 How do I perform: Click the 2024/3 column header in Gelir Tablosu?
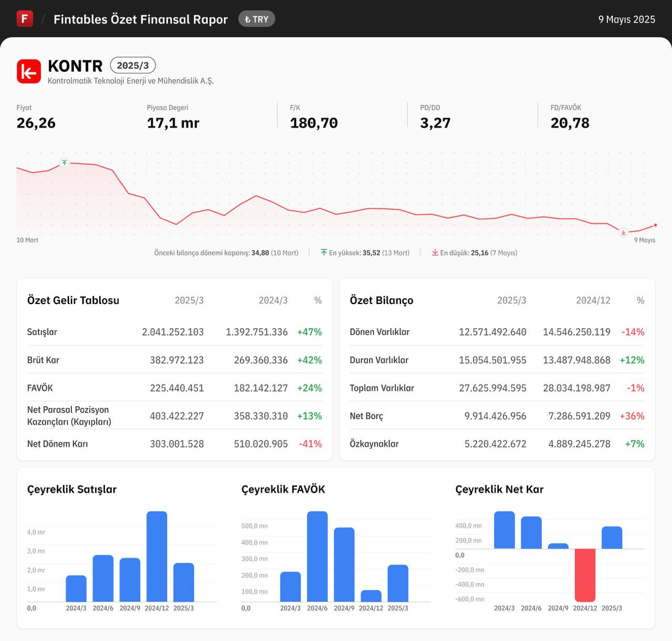[273, 300]
